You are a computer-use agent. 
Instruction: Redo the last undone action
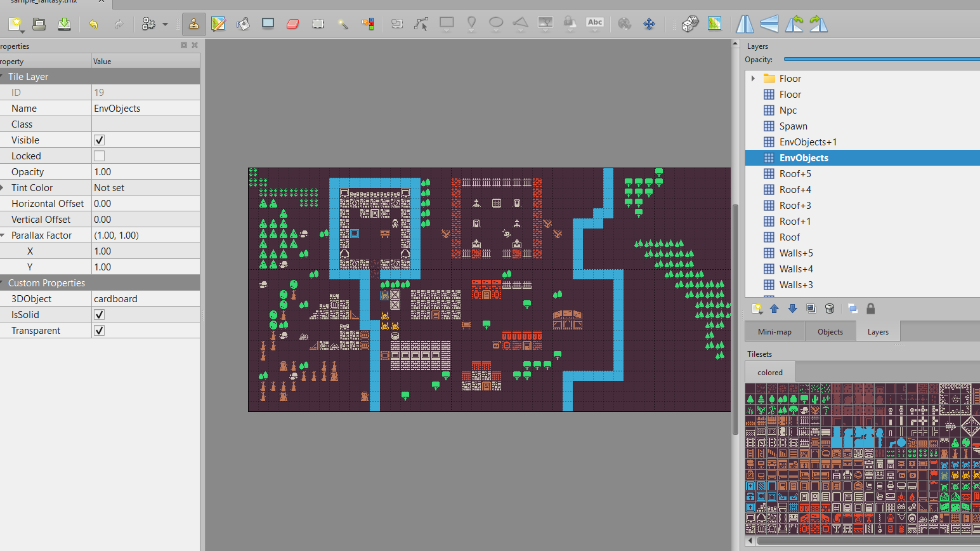[x=119, y=24]
